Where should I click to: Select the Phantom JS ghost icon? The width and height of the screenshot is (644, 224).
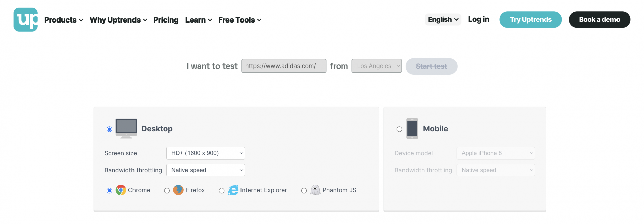[x=315, y=190]
